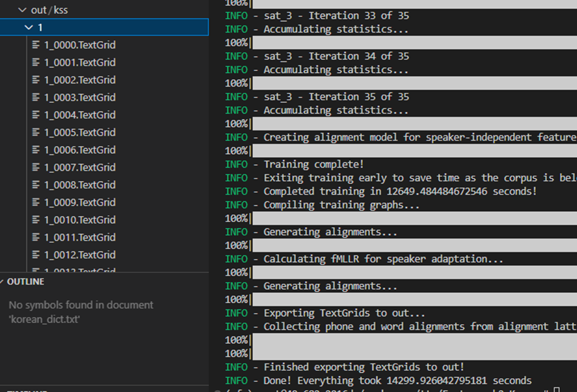The image size is (577, 392).
Task: Click 'Compiling training graphs...' line
Action: [x=322, y=205]
